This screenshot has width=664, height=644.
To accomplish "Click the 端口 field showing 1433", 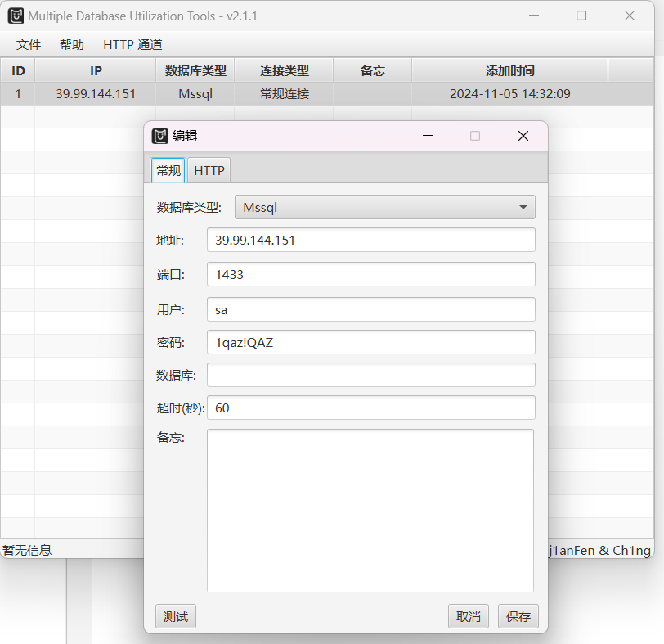I will point(371,274).
